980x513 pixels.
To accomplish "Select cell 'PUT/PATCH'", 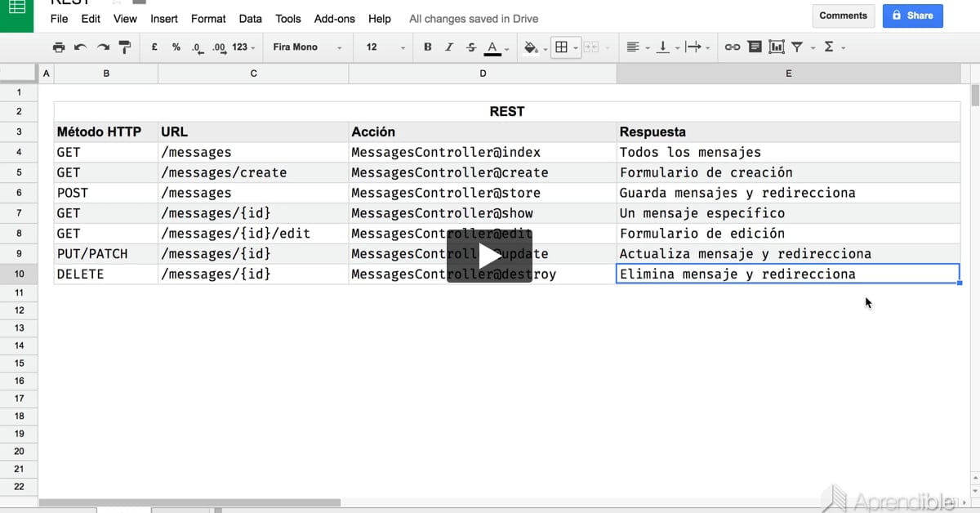I will click(x=106, y=254).
